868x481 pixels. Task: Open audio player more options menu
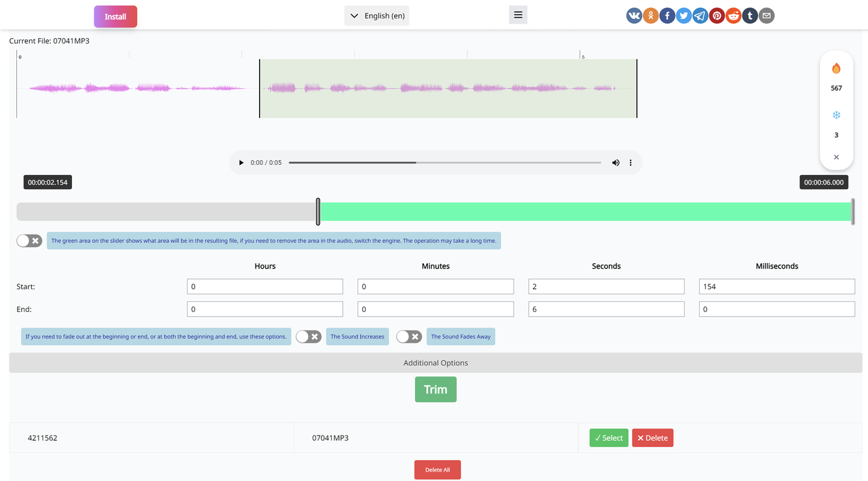(631, 163)
